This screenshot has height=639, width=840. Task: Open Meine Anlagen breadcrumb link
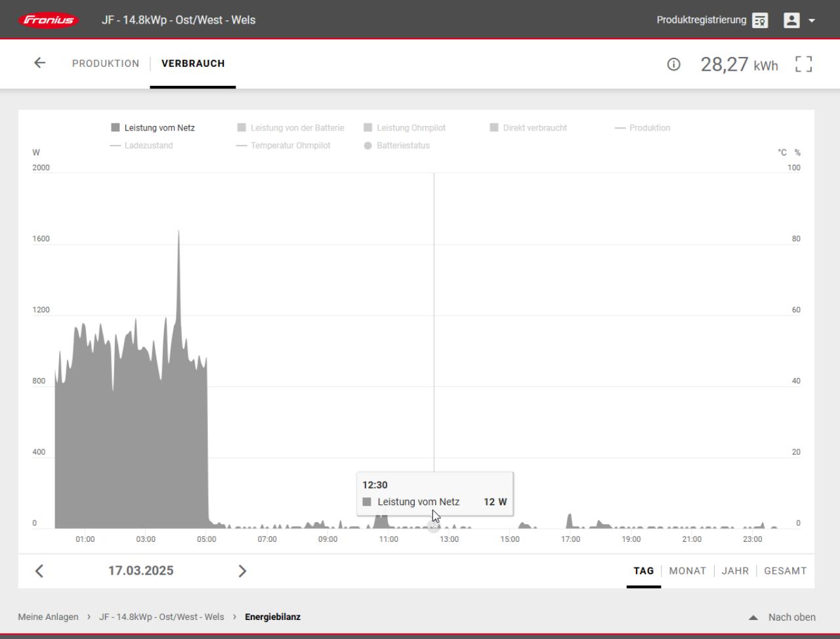tap(48, 617)
